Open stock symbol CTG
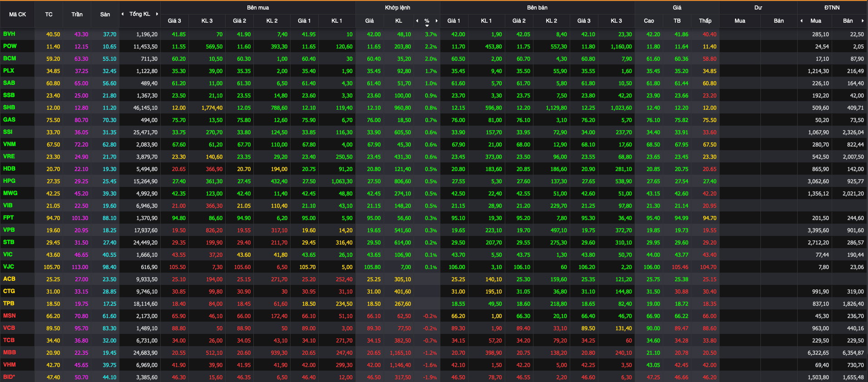Image resolution: width=868 pixels, height=382 pixels. (9, 291)
